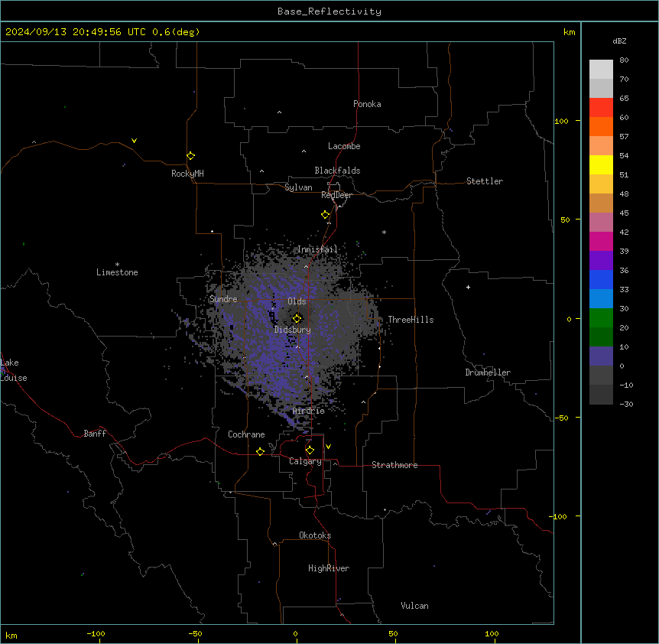Click the RockyMH label
659x644 pixels.
(187, 174)
